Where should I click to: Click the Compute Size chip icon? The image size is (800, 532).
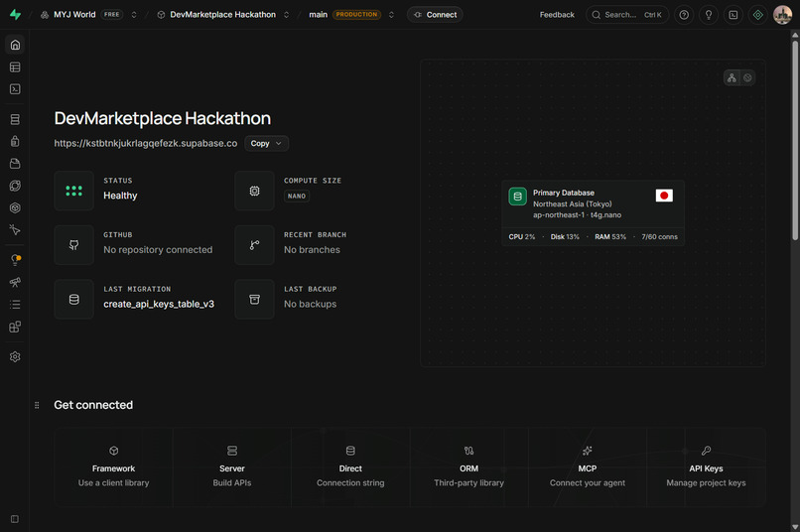click(254, 191)
